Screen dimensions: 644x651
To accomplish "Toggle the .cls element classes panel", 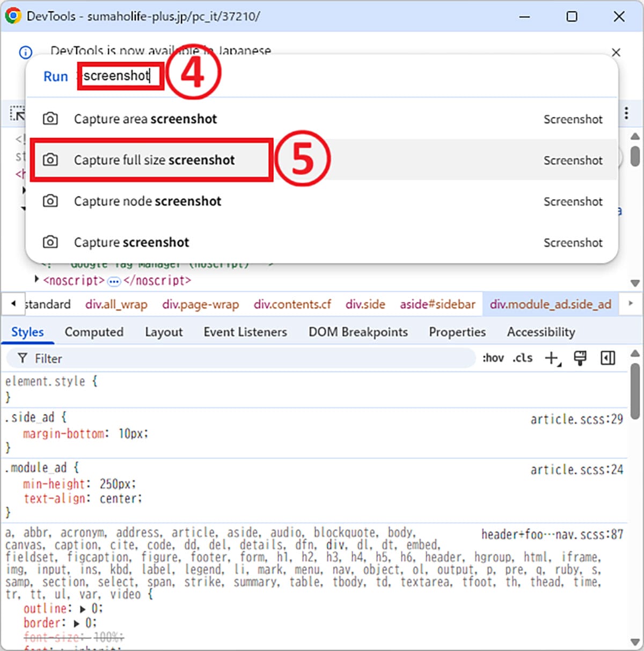I will [522, 358].
